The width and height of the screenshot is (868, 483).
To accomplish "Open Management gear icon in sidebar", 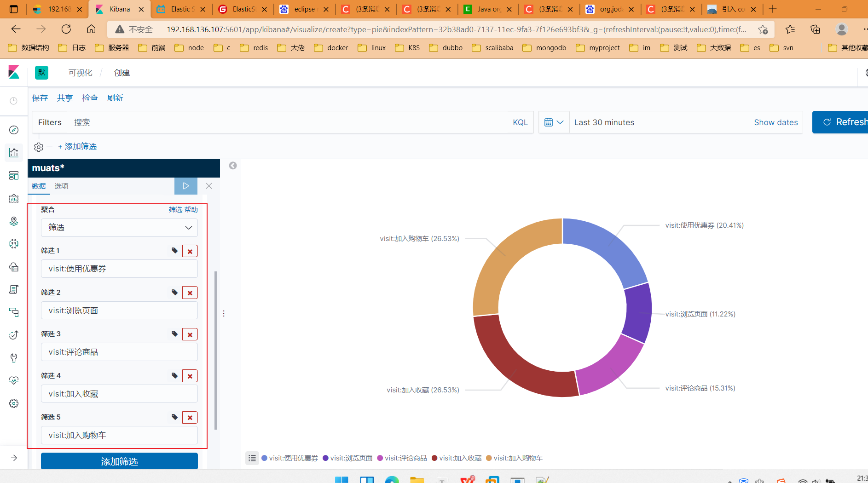I will click(x=14, y=403).
